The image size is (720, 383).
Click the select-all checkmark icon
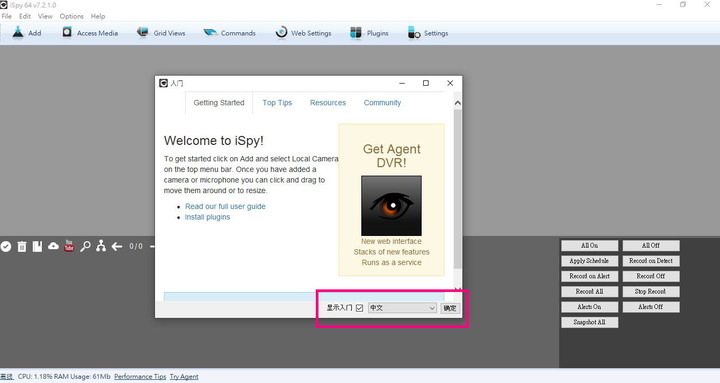6,247
